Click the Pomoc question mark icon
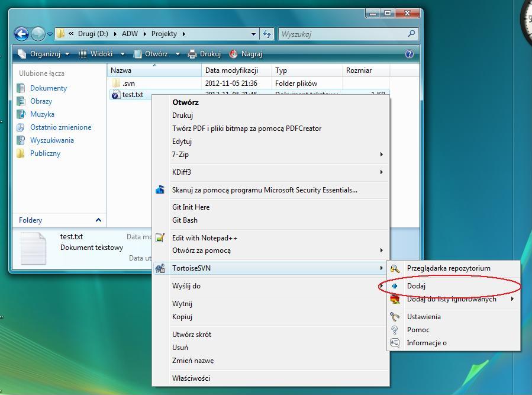 tap(395, 330)
